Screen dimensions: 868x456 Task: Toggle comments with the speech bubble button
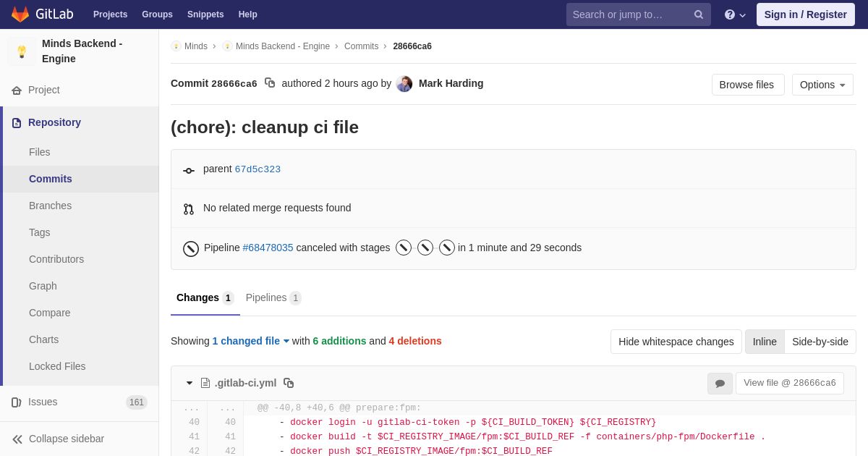[x=720, y=384]
